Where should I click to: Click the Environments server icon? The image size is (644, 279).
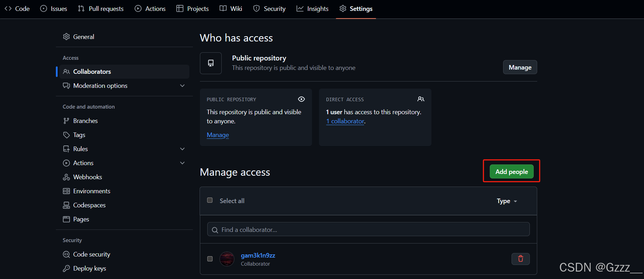tap(66, 191)
